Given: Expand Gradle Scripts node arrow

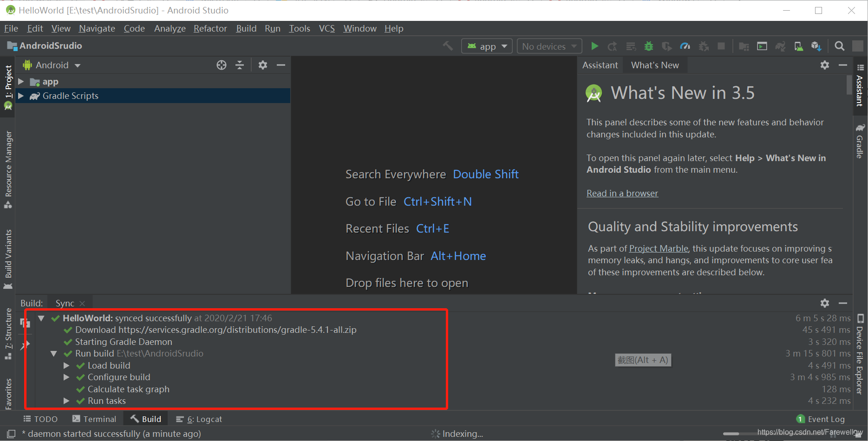Looking at the screenshot, I should (x=21, y=96).
